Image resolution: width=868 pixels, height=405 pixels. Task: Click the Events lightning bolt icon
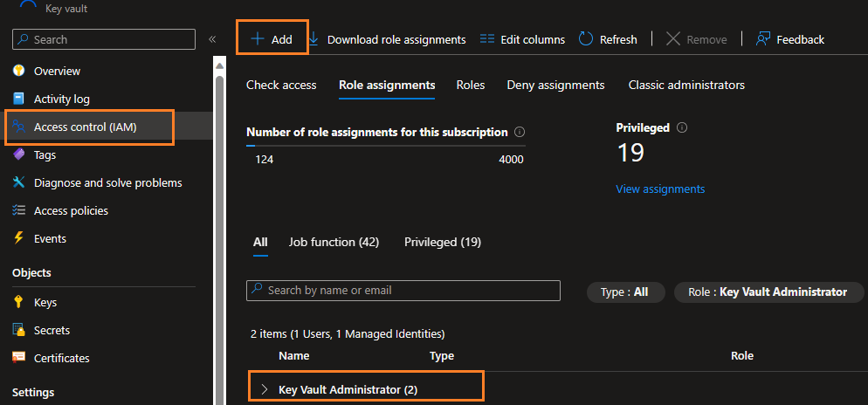(x=19, y=238)
